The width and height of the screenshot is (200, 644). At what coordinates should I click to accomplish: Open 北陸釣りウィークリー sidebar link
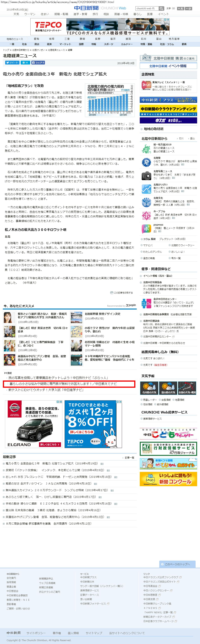pyautogui.click(x=183, y=245)
